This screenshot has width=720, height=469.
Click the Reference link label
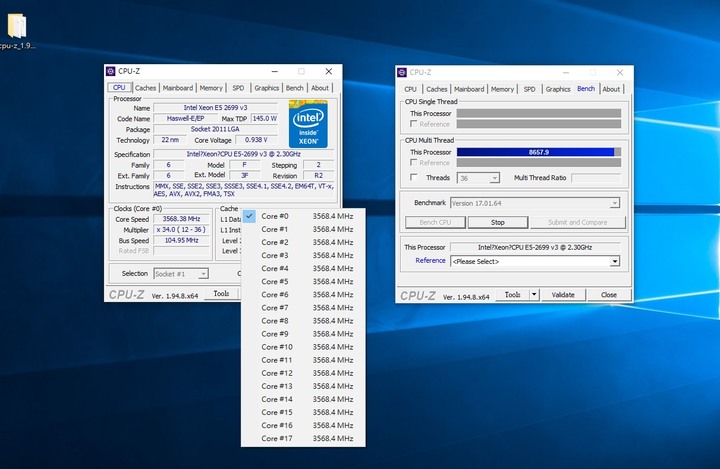tap(430, 260)
